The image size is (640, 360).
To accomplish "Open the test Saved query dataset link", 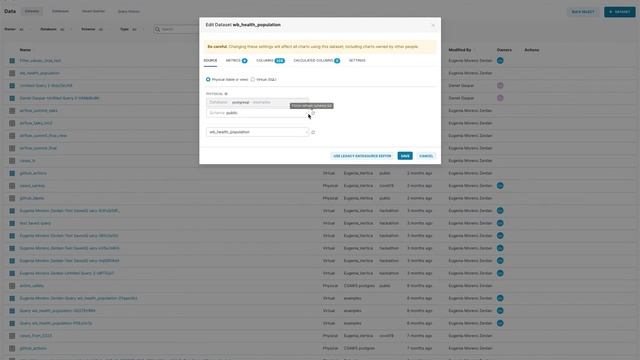I will pos(35,223).
